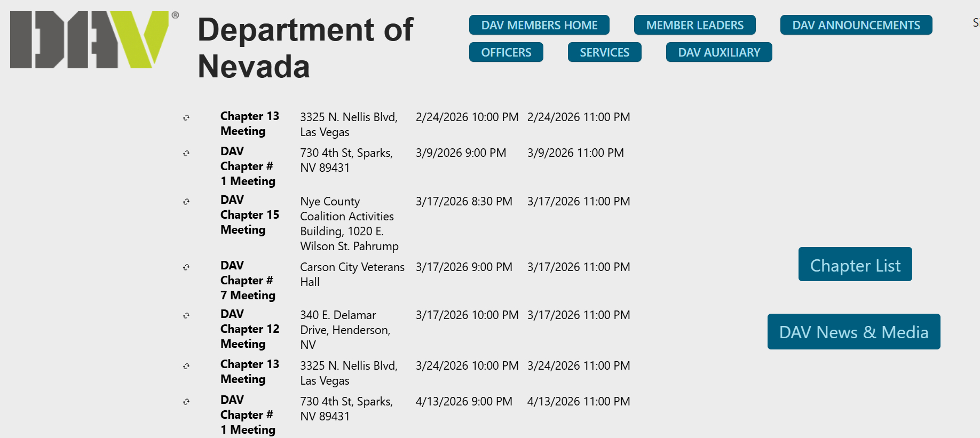This screenshot has height=438, width=980.
Task: Click recurrence icon beside DAV Chapter 12 Meeting
Action: 186,315
